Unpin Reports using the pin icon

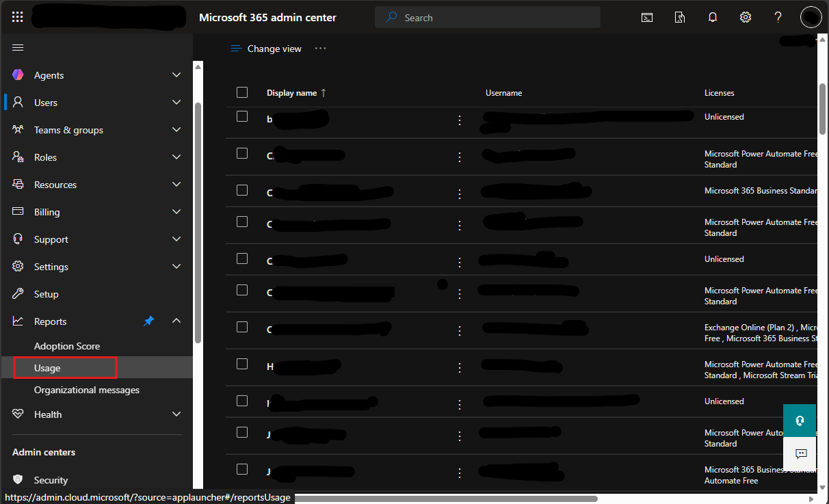coord(148,321)
